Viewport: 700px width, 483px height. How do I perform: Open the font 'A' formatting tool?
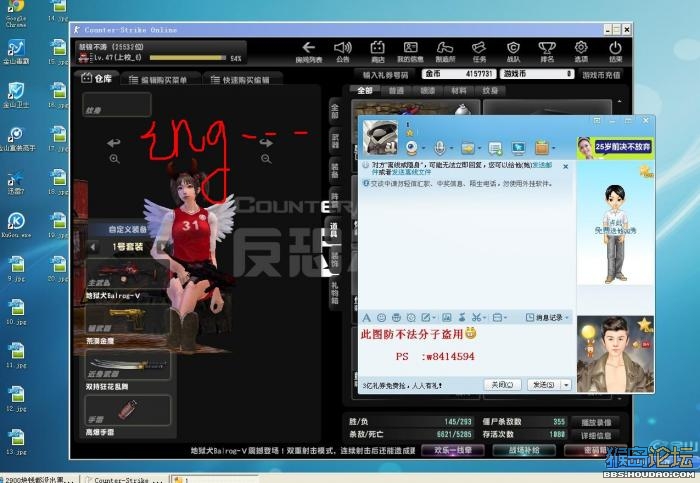coord(367,317)
